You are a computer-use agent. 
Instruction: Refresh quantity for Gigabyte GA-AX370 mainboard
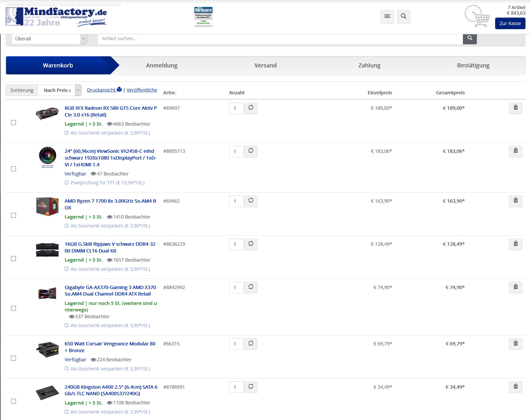[x=251, y=287]
